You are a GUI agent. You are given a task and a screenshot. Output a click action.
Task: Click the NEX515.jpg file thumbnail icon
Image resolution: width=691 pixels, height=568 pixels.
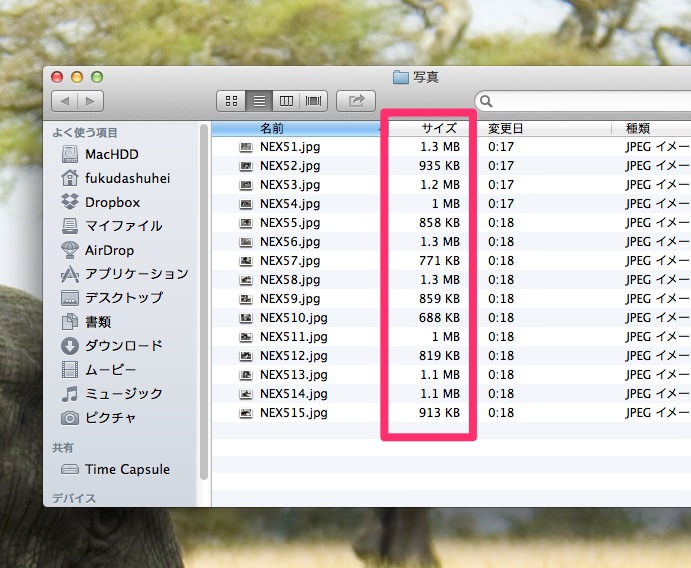tap(246, 413)
